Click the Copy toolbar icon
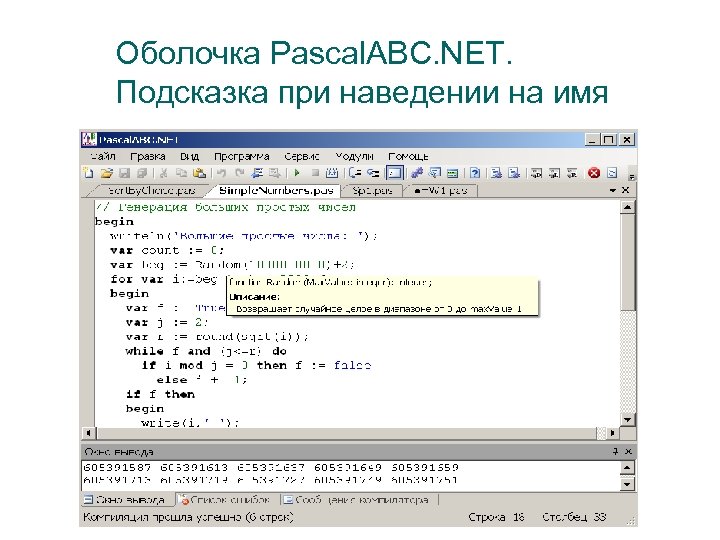The width and height of the screenshot is (720, 540). (181, 173)
